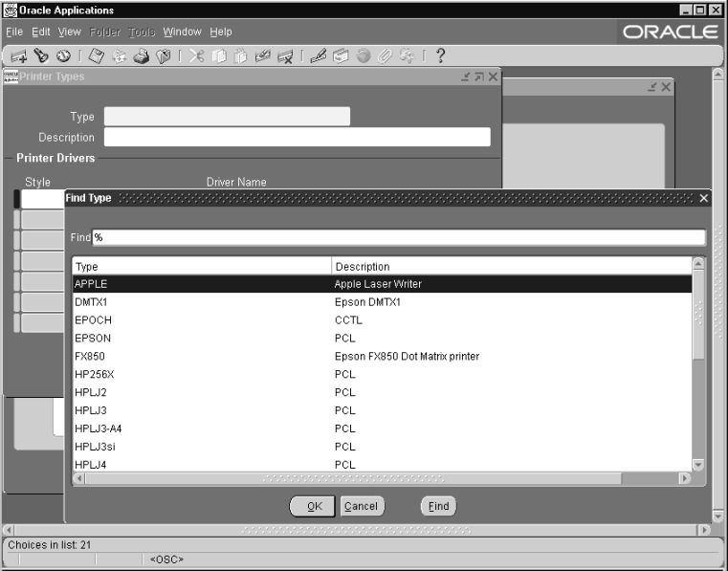The image size is (728, 571).
Task: Select the APPLE row in the list
Action: tap(382, 284)
